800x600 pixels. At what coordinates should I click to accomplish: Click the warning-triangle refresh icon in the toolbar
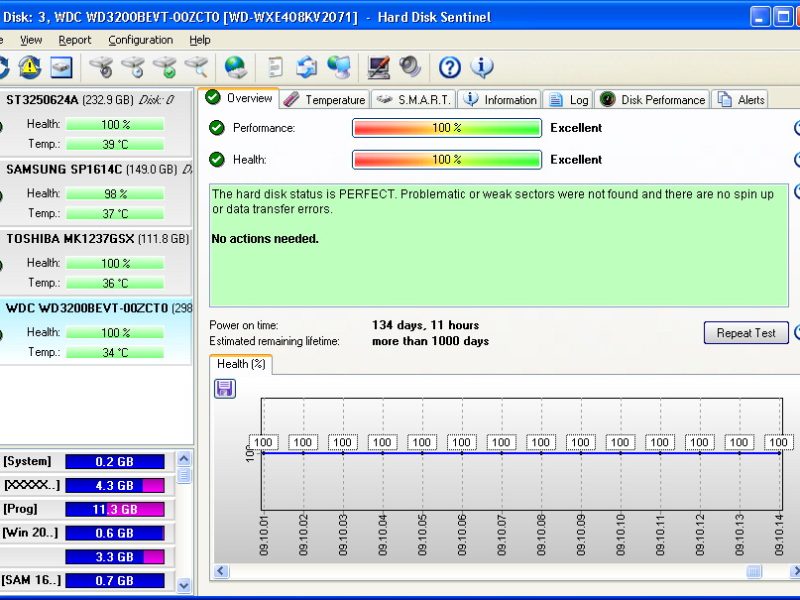point(30,67)
